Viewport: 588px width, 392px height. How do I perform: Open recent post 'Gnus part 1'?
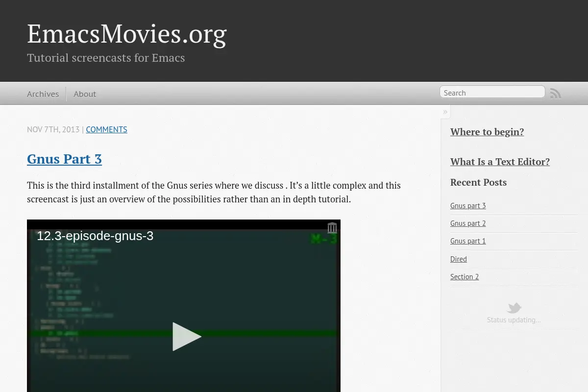tap(468, 241)
